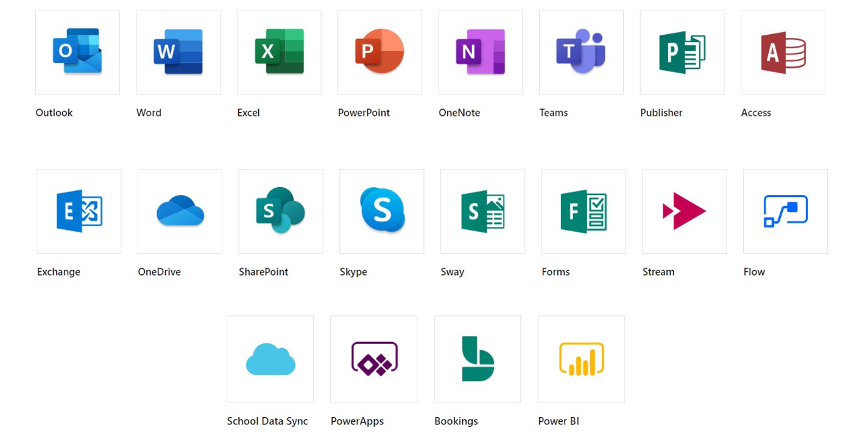This screenshot has height=439, width=868.
Task: Select the Excel icon
Action: click(279, 52)
